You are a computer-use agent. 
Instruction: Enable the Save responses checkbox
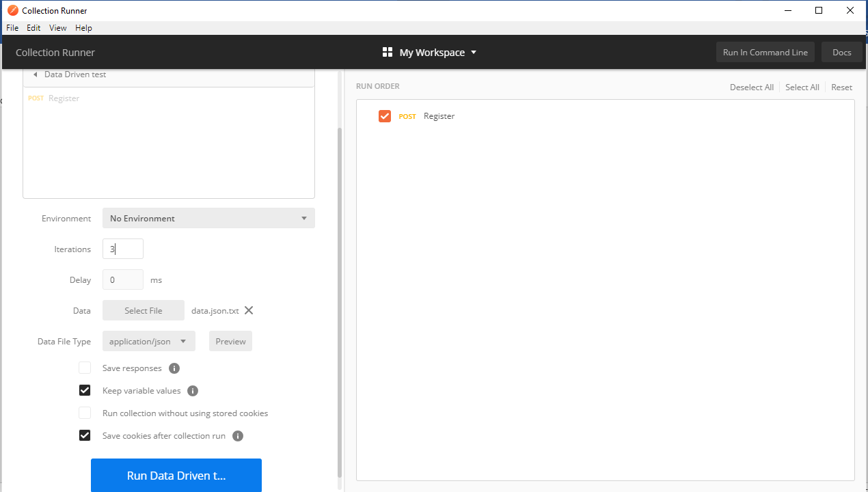click(84, 367)
